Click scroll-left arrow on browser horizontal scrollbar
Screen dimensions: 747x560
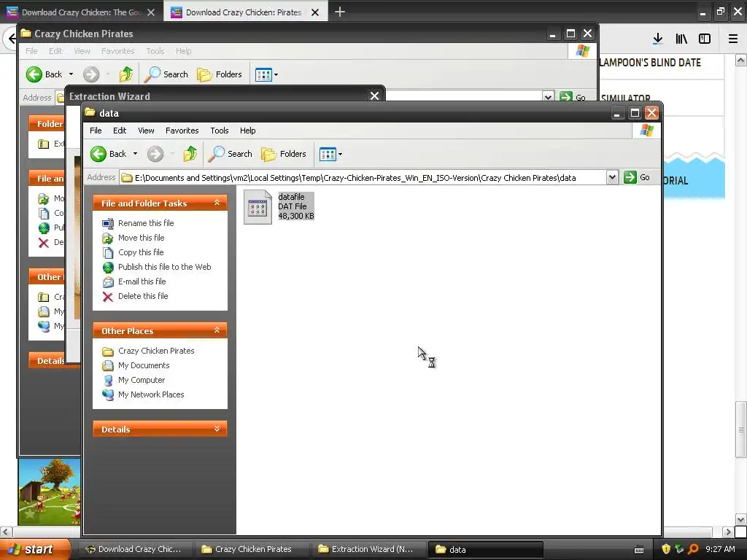6,532
